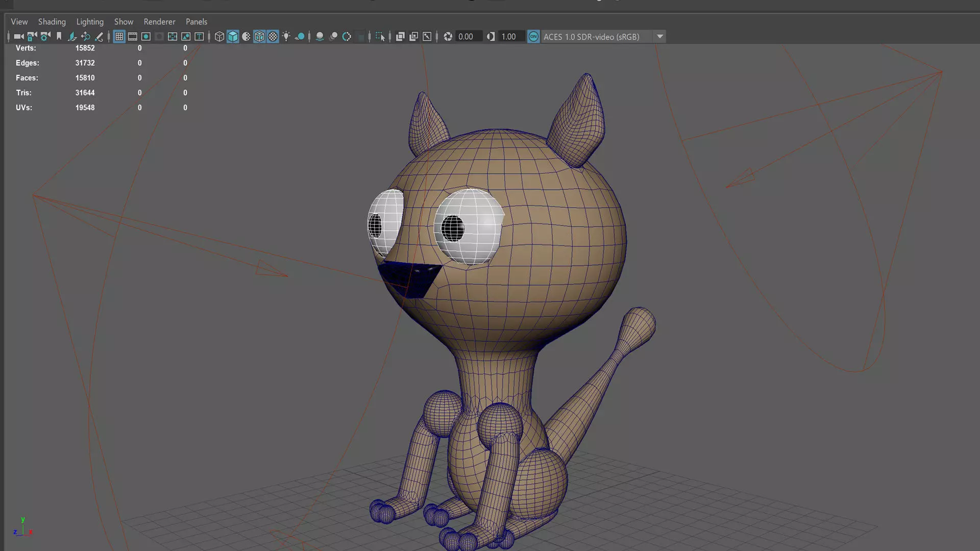
Task: Switch to Wireframe display cube icon
Action: 219,37
